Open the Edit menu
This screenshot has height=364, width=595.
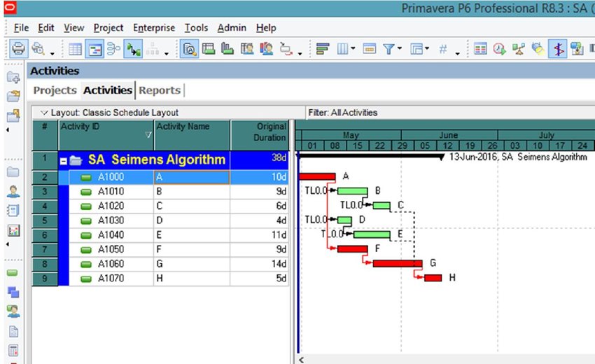coord(46,28)
